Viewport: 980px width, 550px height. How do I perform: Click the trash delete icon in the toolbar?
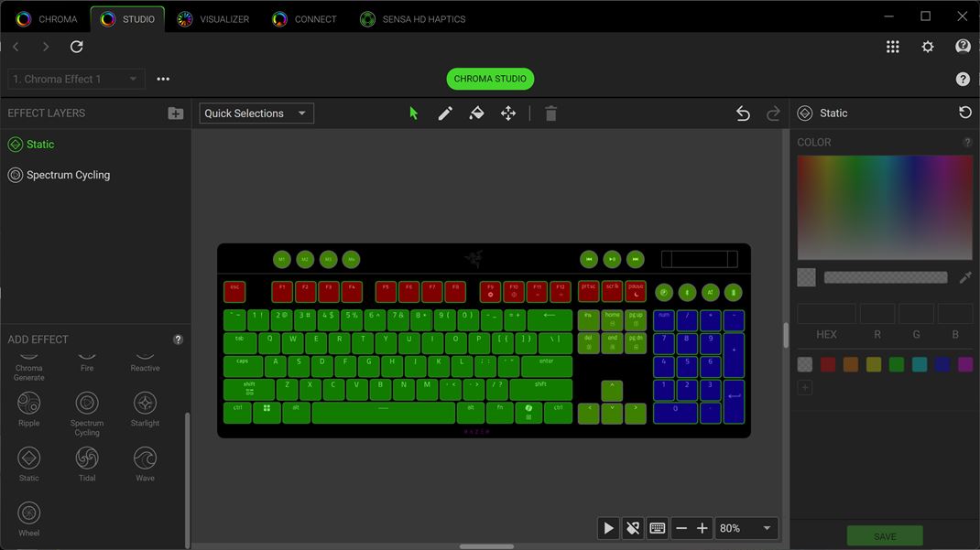550,113
